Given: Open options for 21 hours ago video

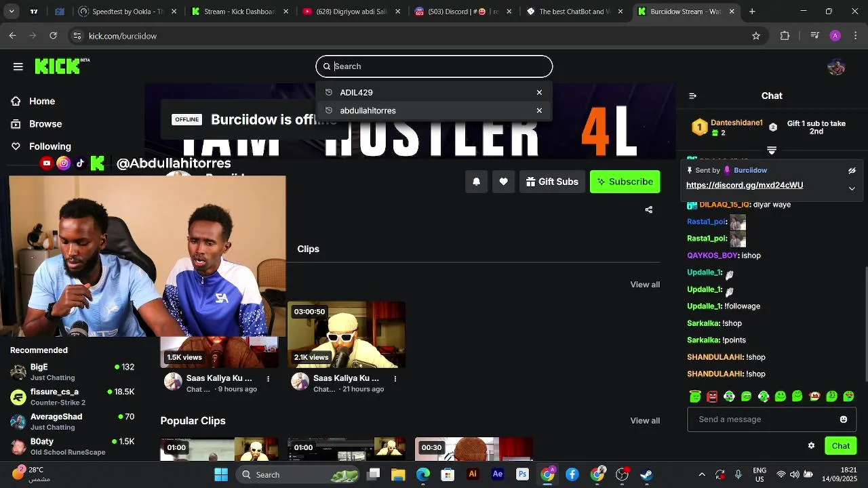Looking at the screenshot, I should 395,379.
